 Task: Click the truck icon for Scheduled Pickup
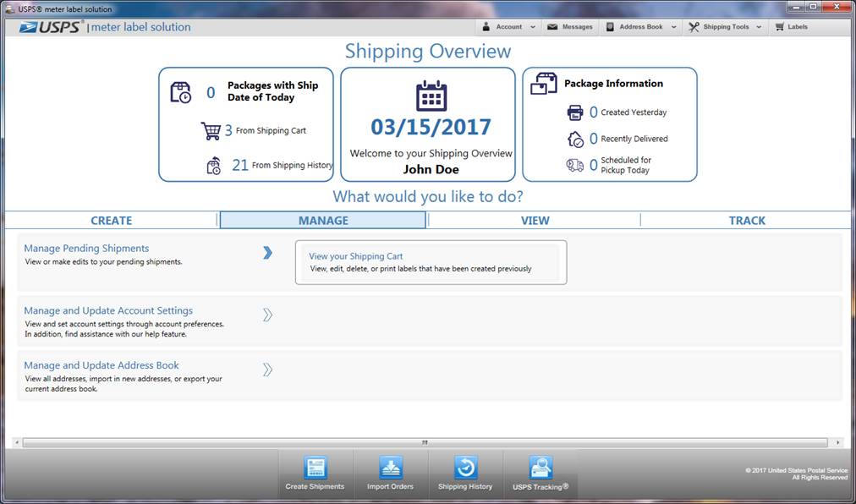575,165
